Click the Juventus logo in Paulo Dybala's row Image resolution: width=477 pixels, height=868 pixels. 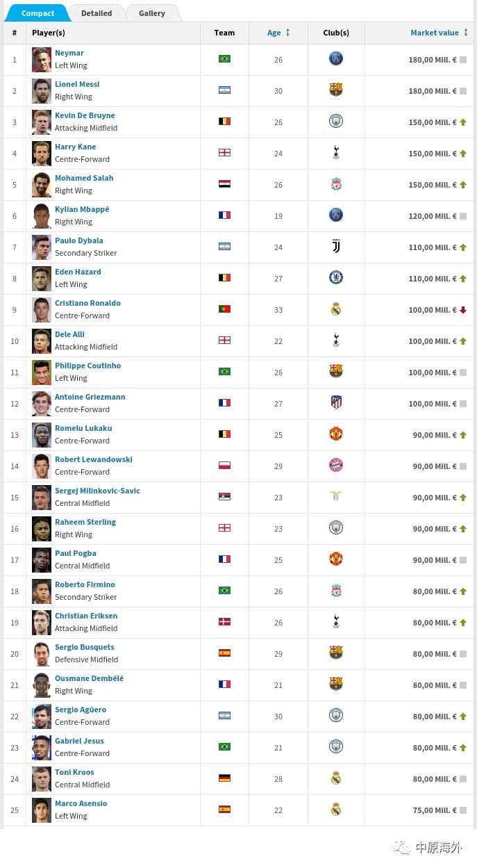(336, 247)
